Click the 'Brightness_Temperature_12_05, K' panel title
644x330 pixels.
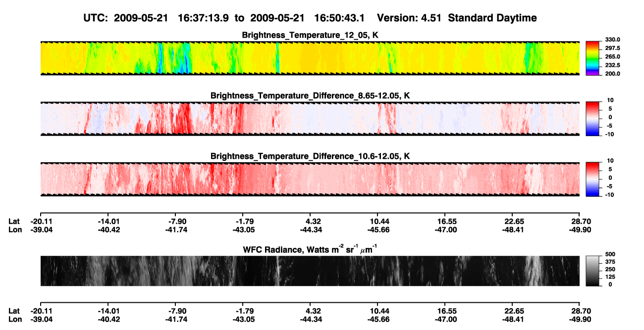(x=310, y=35)
